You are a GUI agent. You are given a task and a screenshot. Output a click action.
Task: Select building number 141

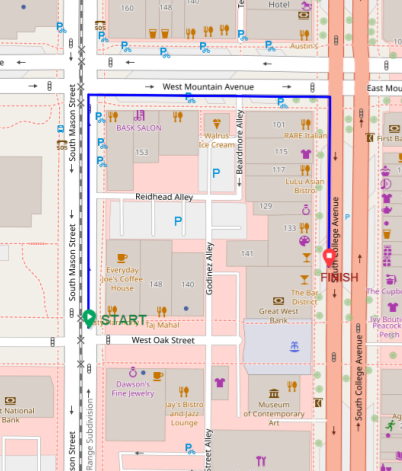(247, 254)
